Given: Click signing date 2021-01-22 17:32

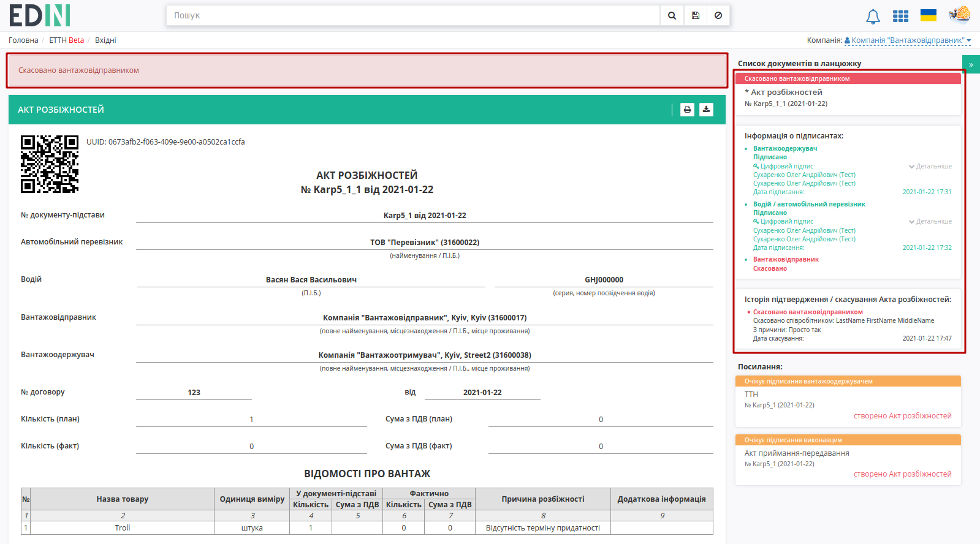Looking at the screenshot, I should coord(927,248).
